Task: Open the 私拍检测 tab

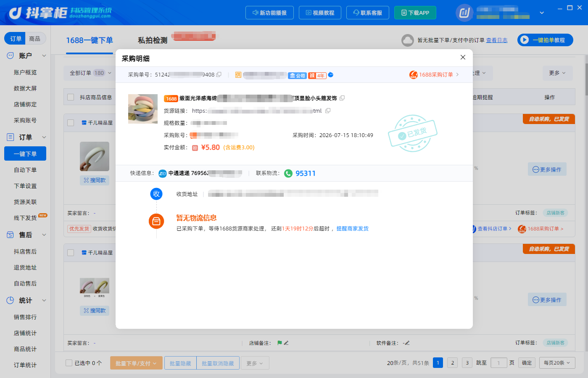Action: [153, 40]
